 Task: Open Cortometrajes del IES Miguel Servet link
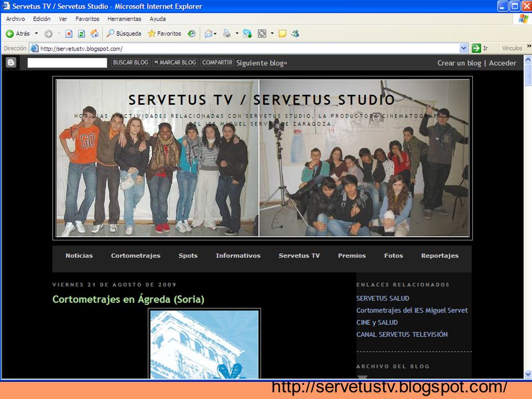[412, 310]
